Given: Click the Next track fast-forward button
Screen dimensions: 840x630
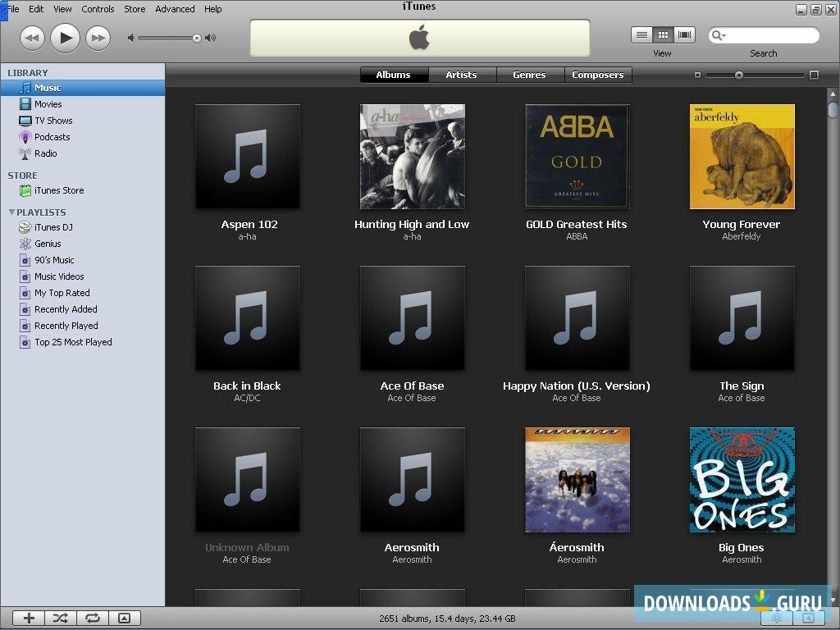Looking at the screenshot, I should pyautogui.click(x=98, y=38).
